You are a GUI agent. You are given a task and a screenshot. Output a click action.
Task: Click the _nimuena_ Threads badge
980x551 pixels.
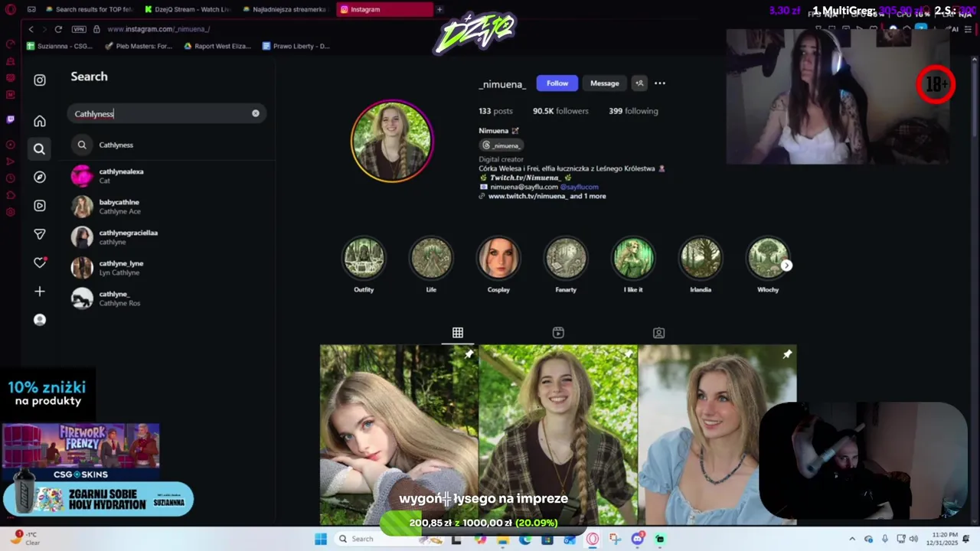[501, 145]
